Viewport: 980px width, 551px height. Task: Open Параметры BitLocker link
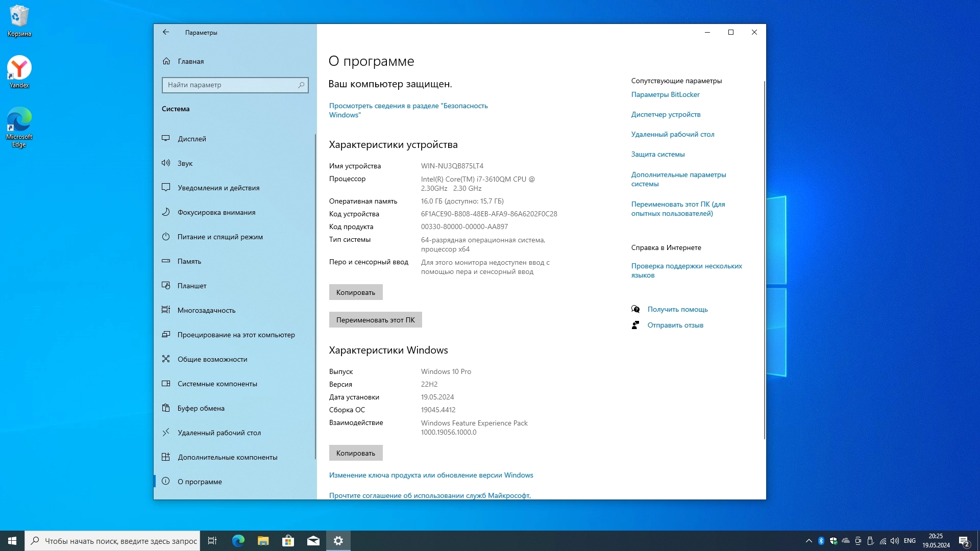point(665,94)
